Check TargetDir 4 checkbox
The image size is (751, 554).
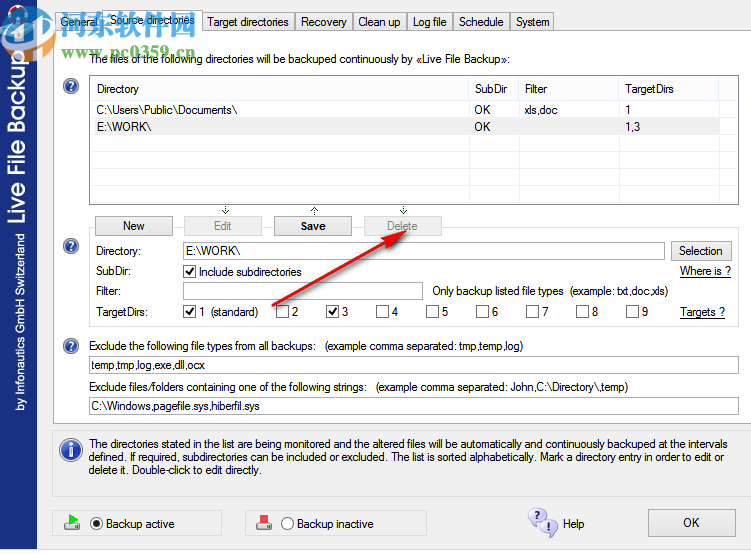coord(382,312)
